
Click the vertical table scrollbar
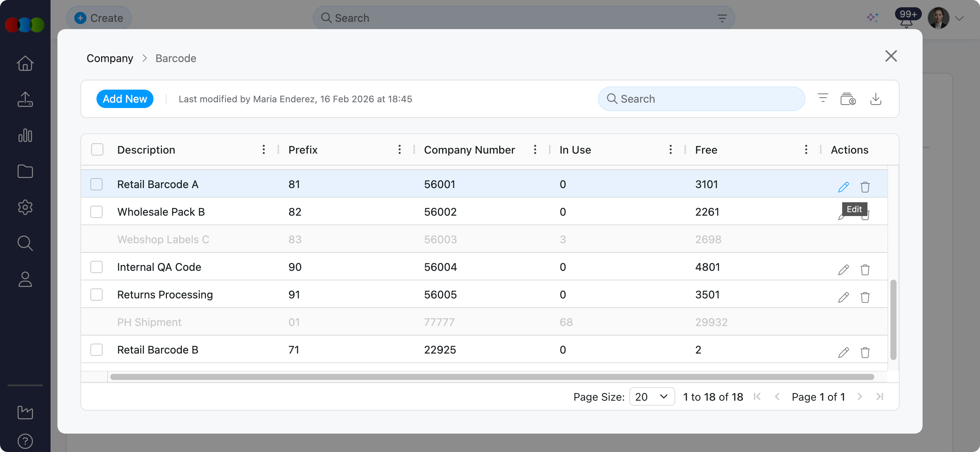[x=893, y=320]
